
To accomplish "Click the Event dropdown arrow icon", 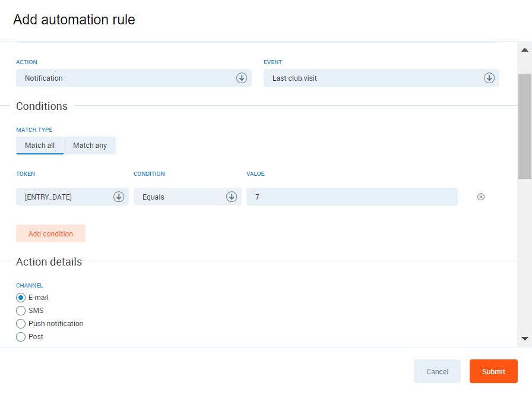I will (x=489, y=78).
